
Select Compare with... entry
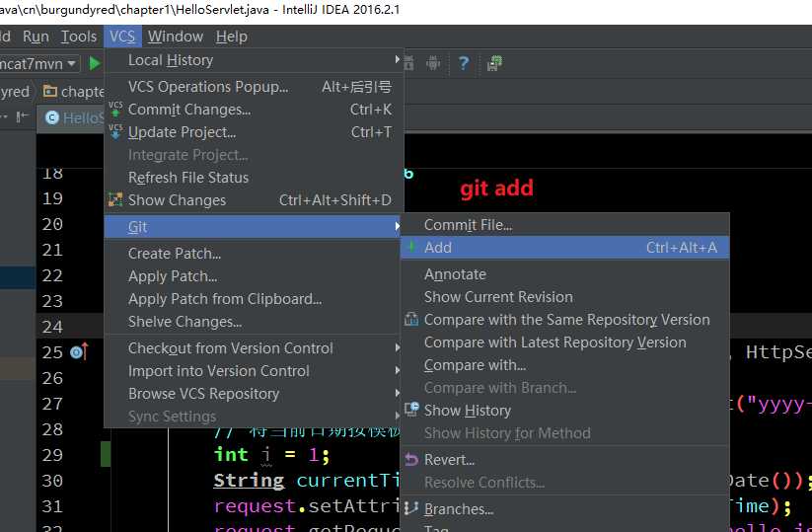click(565, 365)
